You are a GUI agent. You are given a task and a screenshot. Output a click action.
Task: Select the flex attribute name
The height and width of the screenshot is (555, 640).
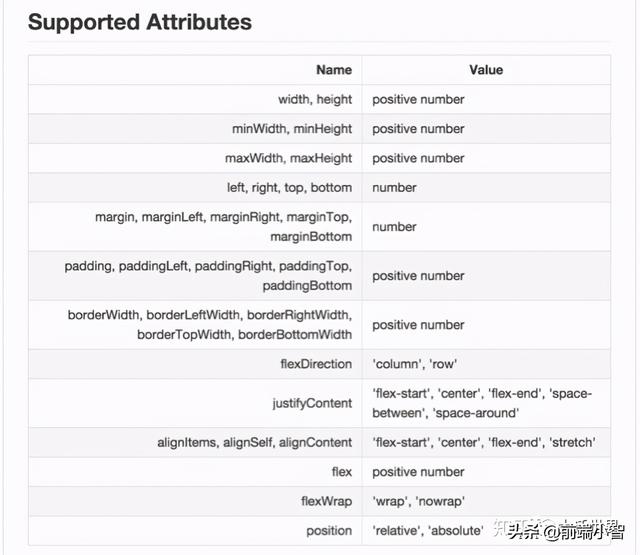tap(342, 472)
